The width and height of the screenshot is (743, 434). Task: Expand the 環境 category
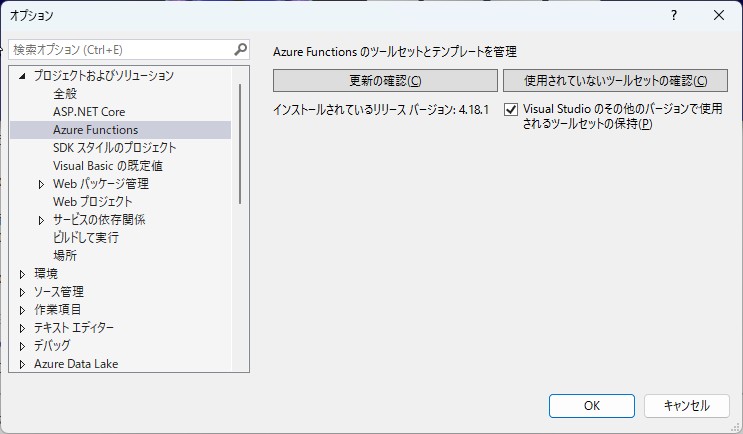22,274
